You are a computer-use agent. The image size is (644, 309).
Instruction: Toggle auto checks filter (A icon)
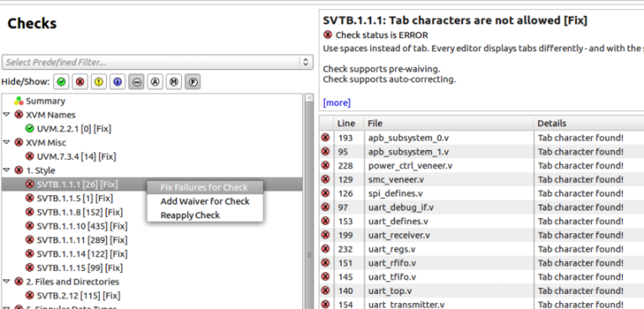(155, 82)
